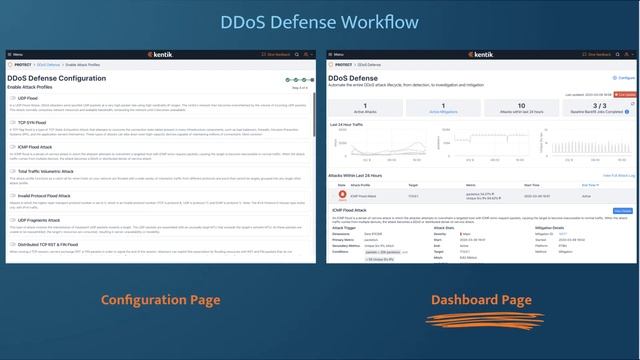Open the user account dropdown in Dashboard Page window
Image resolution: width=640 pixels, height=360 pixels.
629,54
